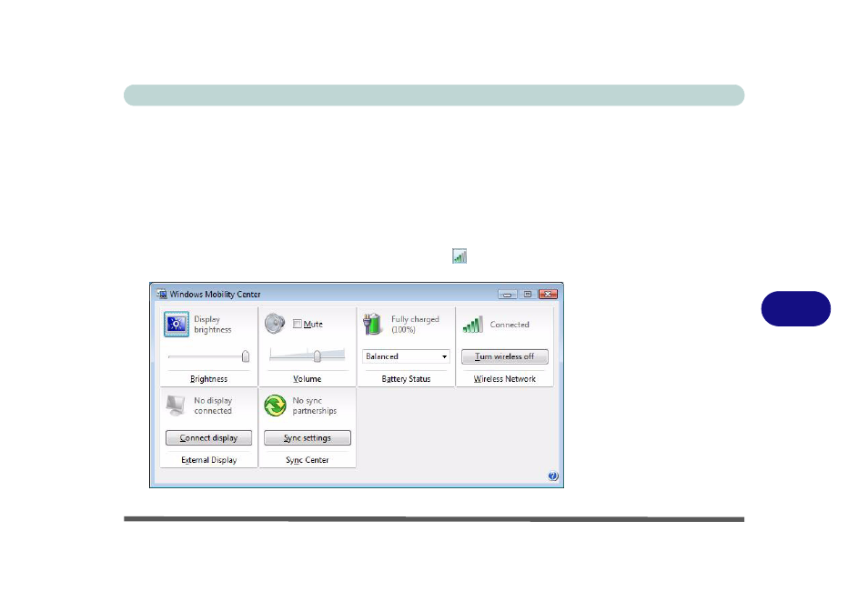Click the 'Battery Status' tile label
The height and width of the screenshot is (611, 868).
[406, 379]
